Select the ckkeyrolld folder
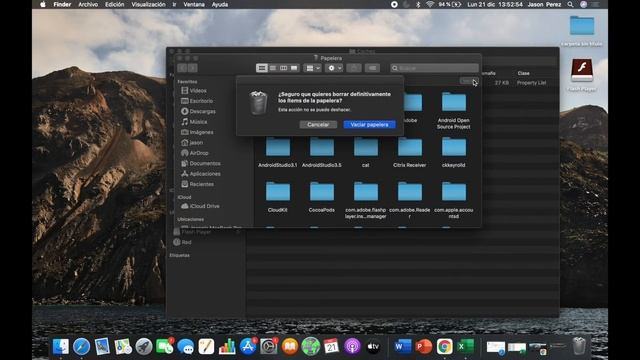The height and width of the screenshot is (360, 640). pos(453,152)
